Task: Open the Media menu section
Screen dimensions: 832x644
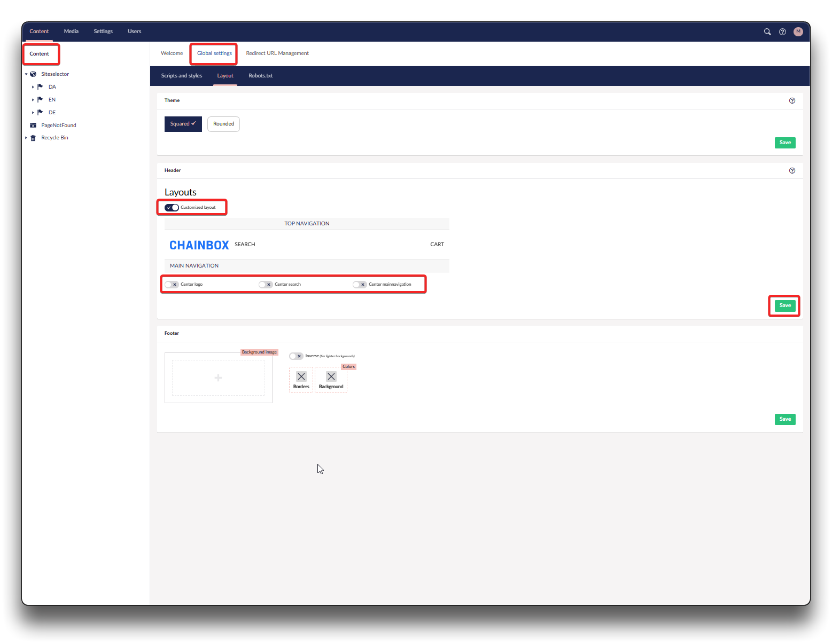Action: [x=71, y=32]
